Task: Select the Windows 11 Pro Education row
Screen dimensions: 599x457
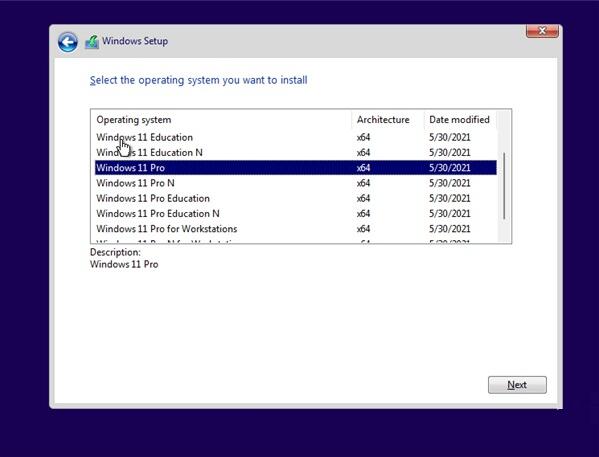Action: coord(296,198)
